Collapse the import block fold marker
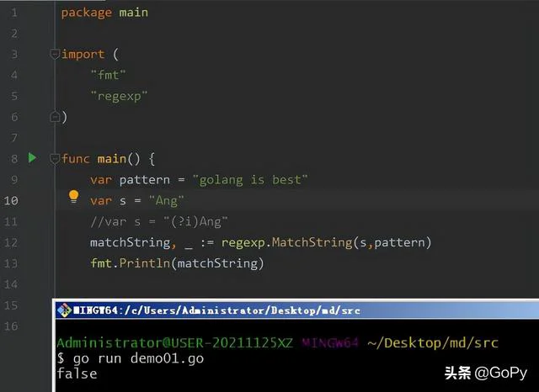This screenshot has height=392, width=539. (x=55, y=55)
